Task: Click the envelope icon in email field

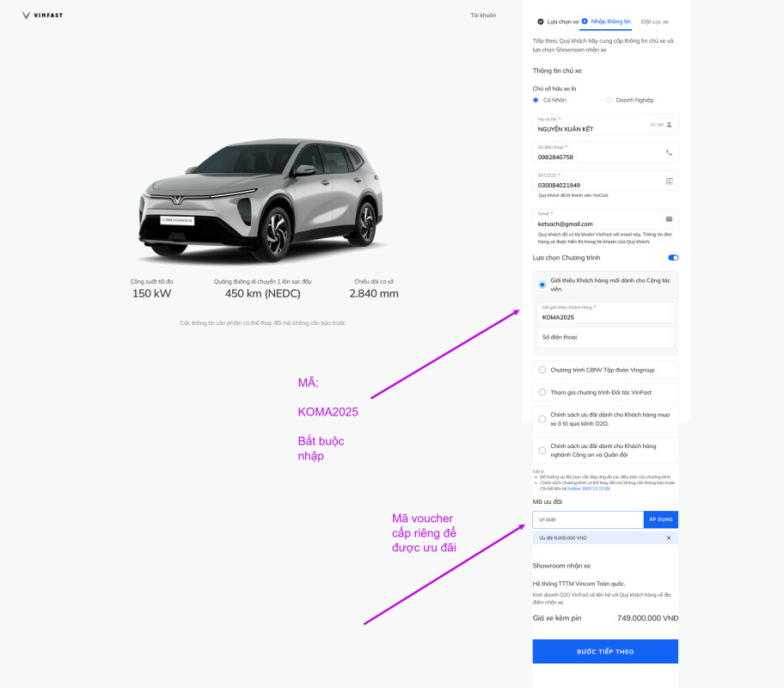Action: (x=670, y=219)
